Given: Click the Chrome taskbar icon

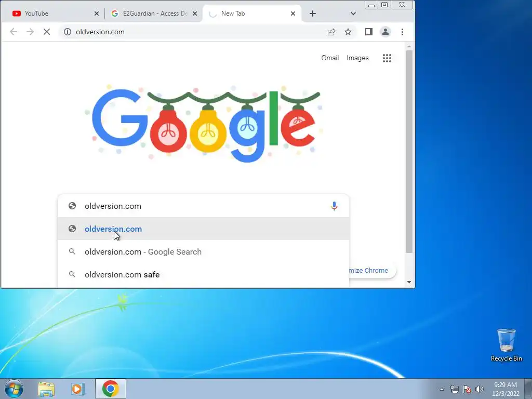Looking at the screenshot, I should tap(111, 389).
